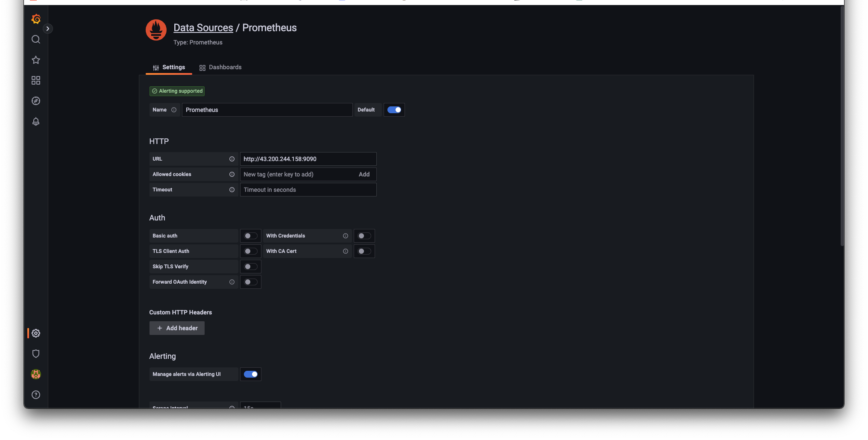
Task: Click the HTTP section heading
Action: click(x=159, y=141)
